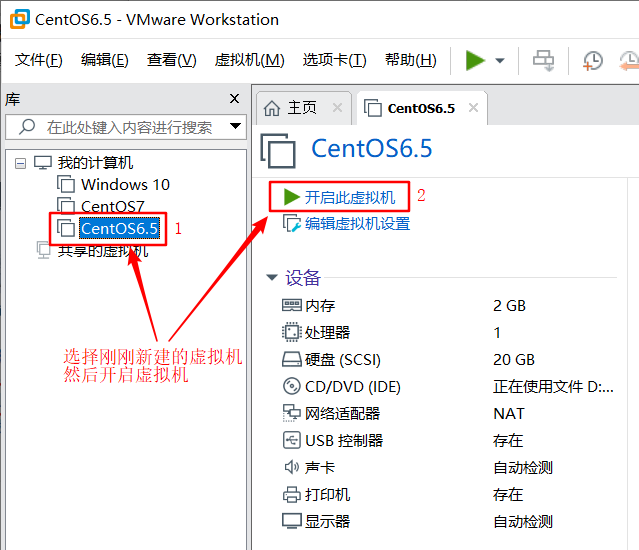Viewport: 639px width, 550px height.
Task: Click the green power-on toolbar play button
Action: pyautogui.click(x=475, y=61)
